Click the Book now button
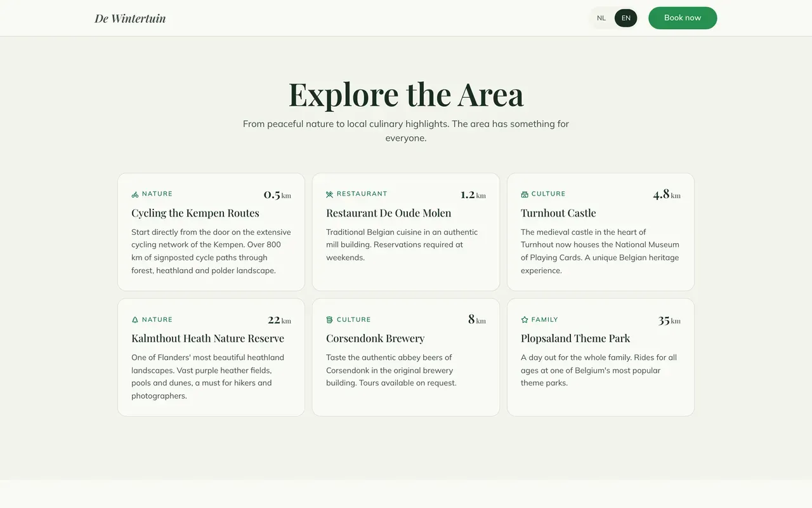The image size is (812, 508). pos(683,18)
